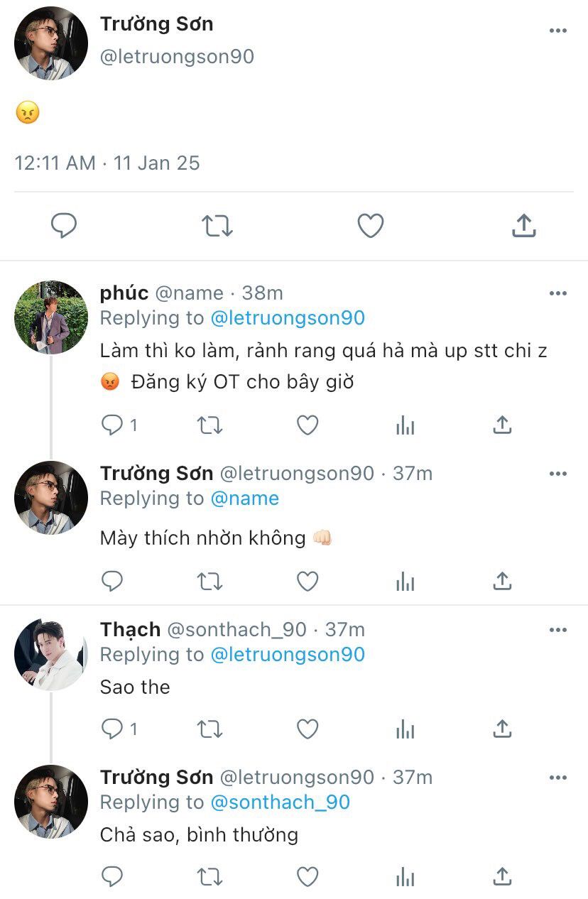Like the main tweet from 12:11 AM
Viewport: 588px width, 899px height.
coord(370,226)
